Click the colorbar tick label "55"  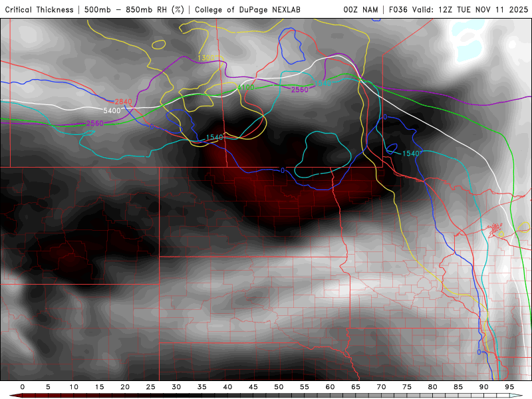(x=305, y=387)
